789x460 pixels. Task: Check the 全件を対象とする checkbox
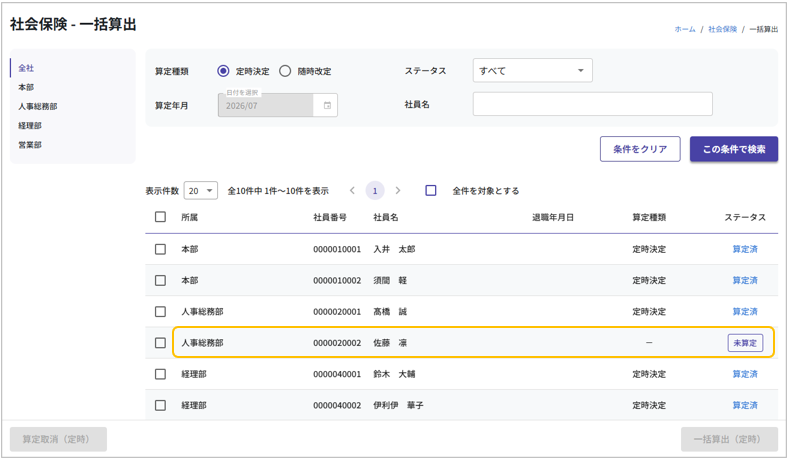(x=431, y=191)
